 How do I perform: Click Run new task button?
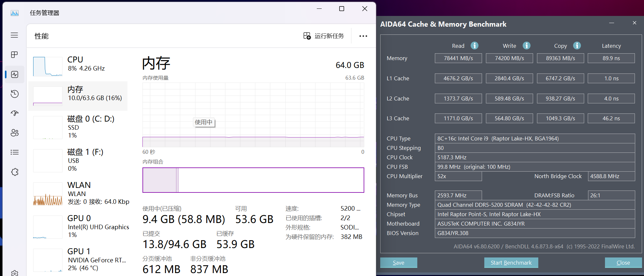[x=324, y=36]
